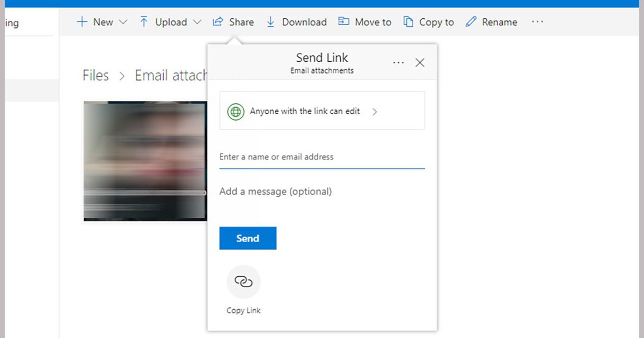Image resolution: width=644 pixels, height=338 pixels.
Task: Open the toolbar overflow ellipsis menu
Action: point(537,22)
